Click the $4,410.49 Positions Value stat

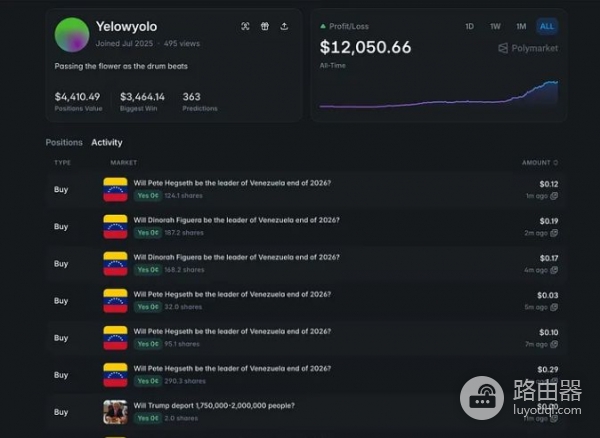click(78, 101)
